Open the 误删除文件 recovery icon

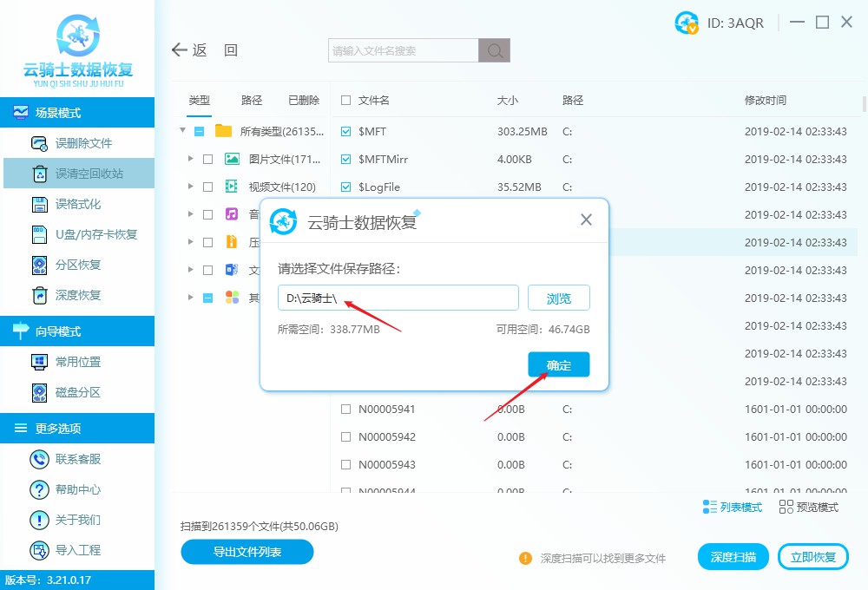pyautogui.click(x=39, y=143)
